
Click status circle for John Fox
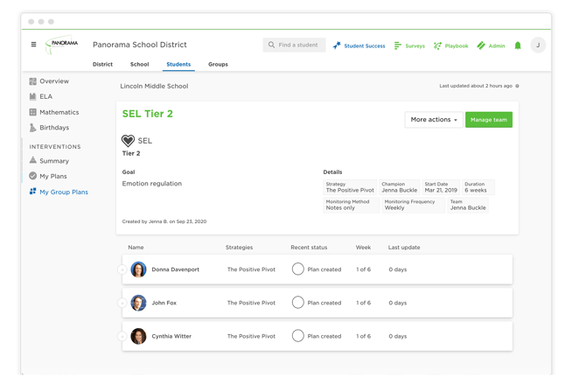(297, 302)
